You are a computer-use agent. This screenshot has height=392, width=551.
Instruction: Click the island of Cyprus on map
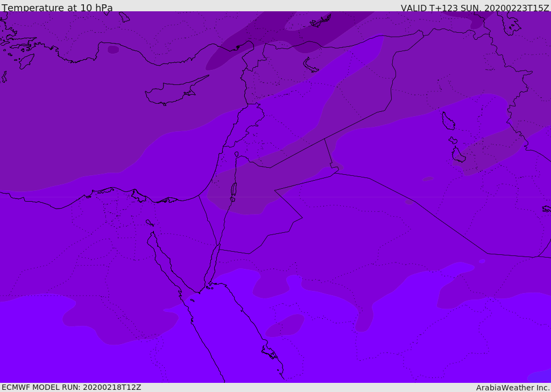(x=176, y=91)
